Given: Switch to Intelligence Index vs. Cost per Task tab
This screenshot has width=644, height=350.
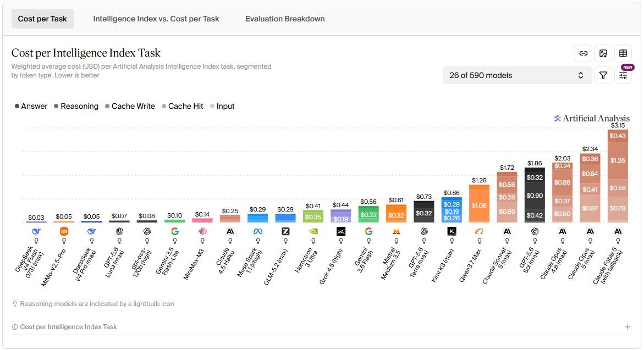Looking at the screenshot, I should pos(156,19).
